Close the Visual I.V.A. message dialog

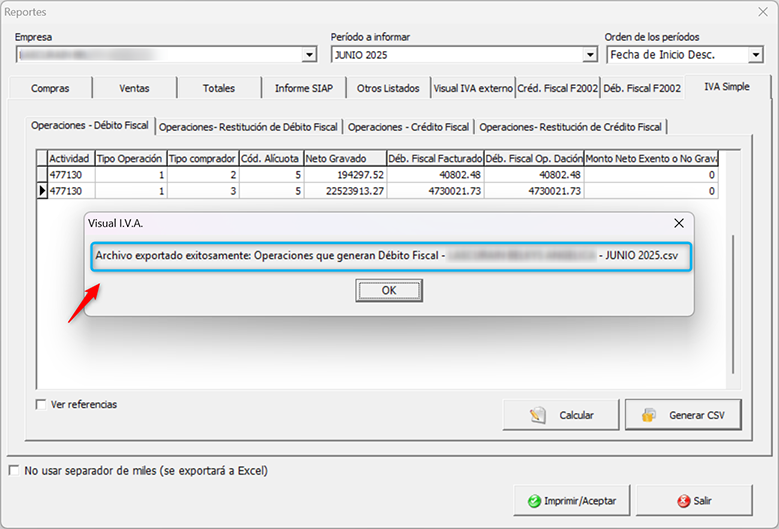pyautogui.click(x=679, y=223)
